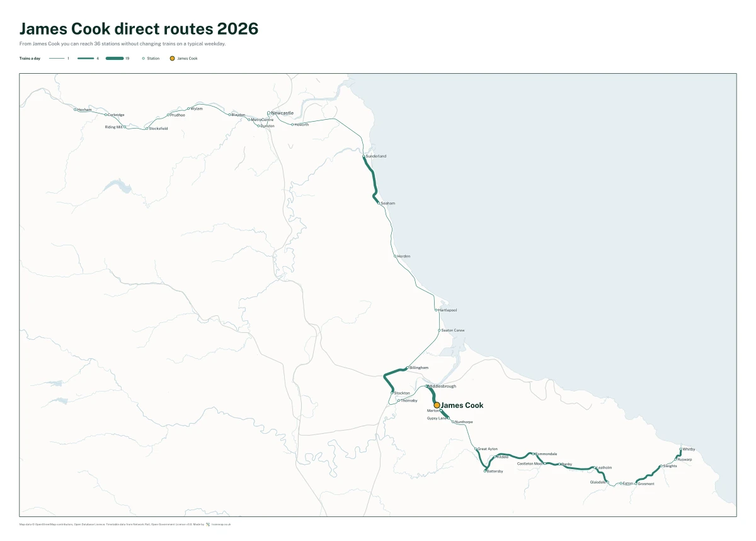The image size is (756, 541).
Task: Click the Wylam station marker
Action: (188, 108)
